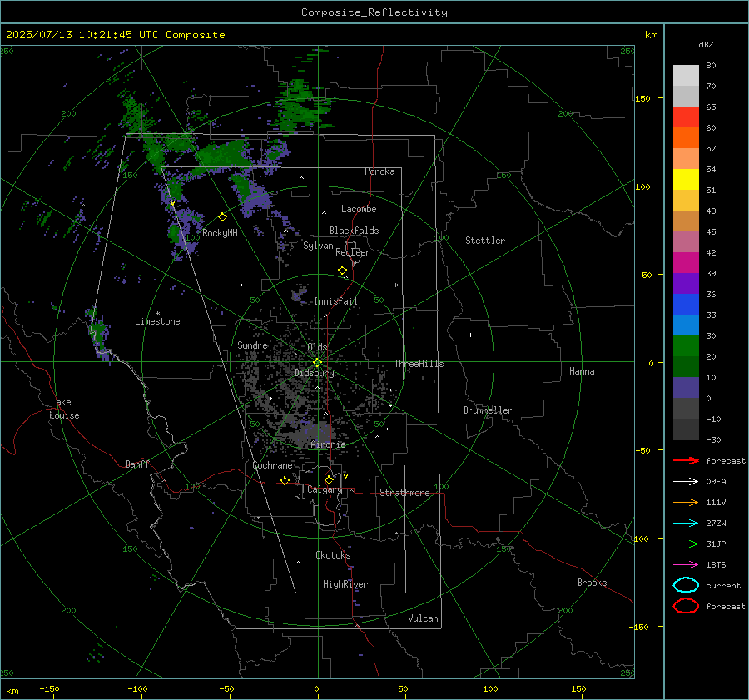Click the Strathmore town label
The width and height of the screenshot is (749, 700).
(x=404, y=493)
